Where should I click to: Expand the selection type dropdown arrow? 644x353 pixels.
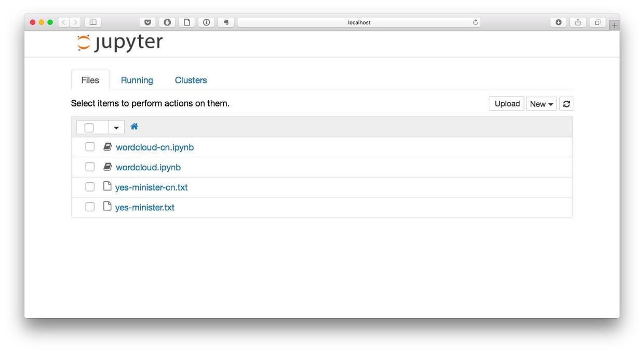click(116, 128)
